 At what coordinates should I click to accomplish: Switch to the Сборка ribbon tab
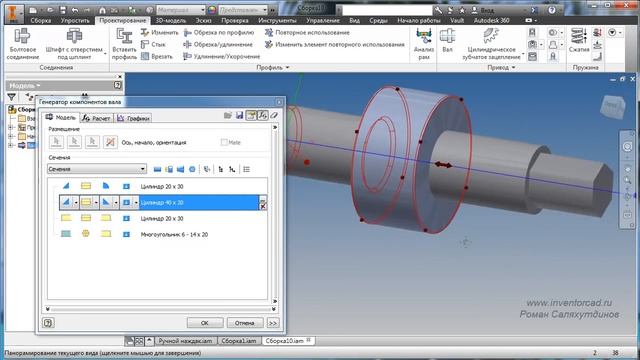(41, 20)
